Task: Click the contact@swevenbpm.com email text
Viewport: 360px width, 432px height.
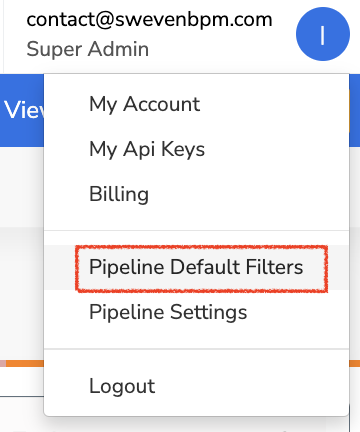Action: click(149, 19)
